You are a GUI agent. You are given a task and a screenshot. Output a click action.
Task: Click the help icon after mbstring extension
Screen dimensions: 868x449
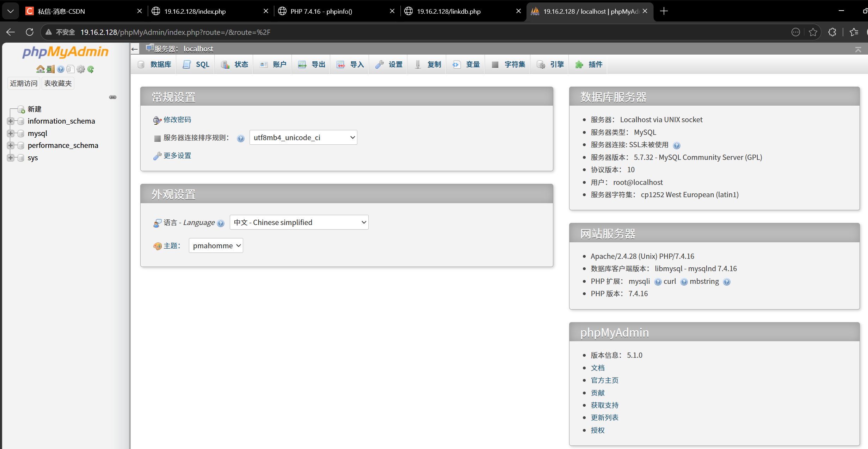(727, 282)
